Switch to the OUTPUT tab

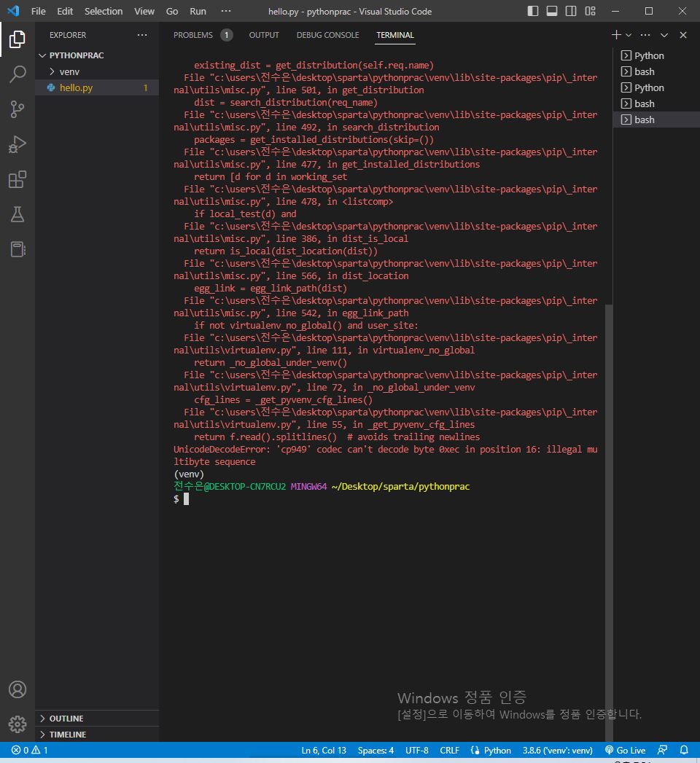point(264,35)
